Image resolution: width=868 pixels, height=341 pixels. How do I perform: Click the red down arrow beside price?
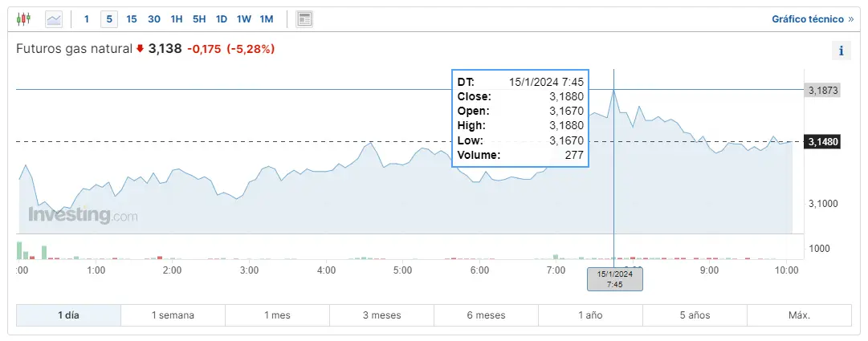click(x=140, y=49)
